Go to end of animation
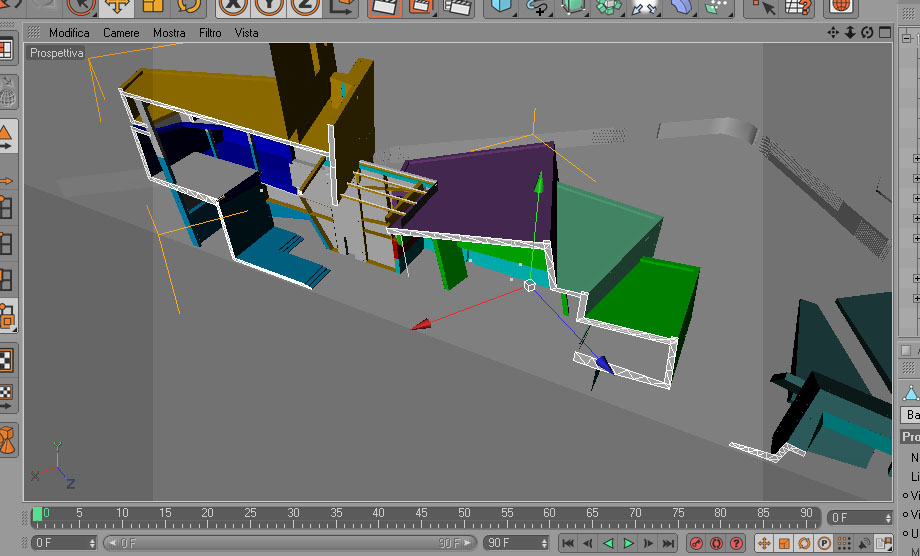Viewport: 920px width, 556px height. point(668,543)
